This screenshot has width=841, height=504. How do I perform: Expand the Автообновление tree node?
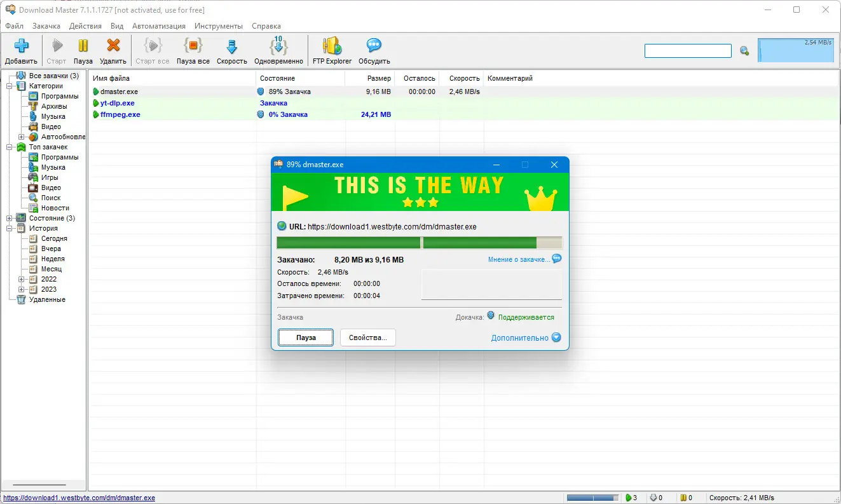pyautogui.click(x=22, y=137)
